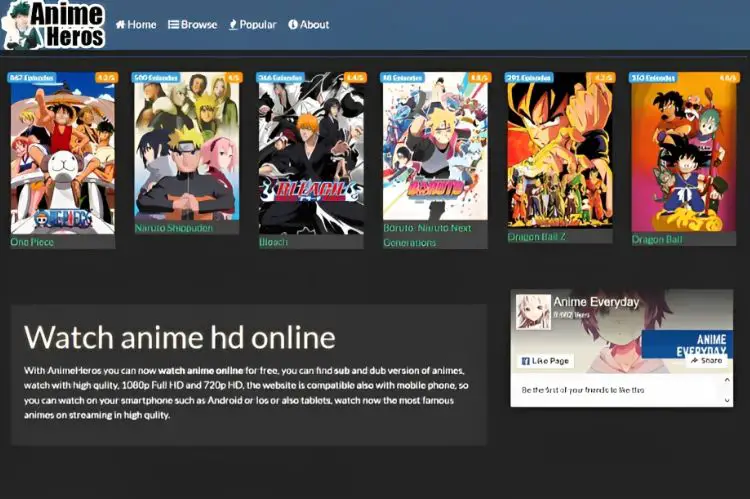Click the One Piece title link
Image resolution: width=750 pixels, height=499 pixels.
[32, 242]
